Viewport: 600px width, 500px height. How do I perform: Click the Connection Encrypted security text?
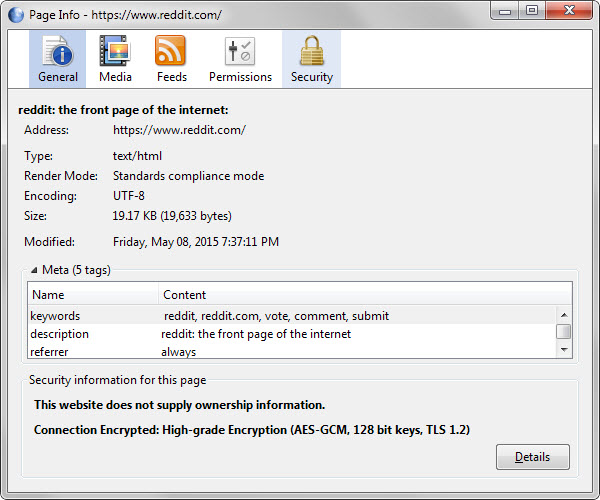pyautogui.click(x=252, y=430)
